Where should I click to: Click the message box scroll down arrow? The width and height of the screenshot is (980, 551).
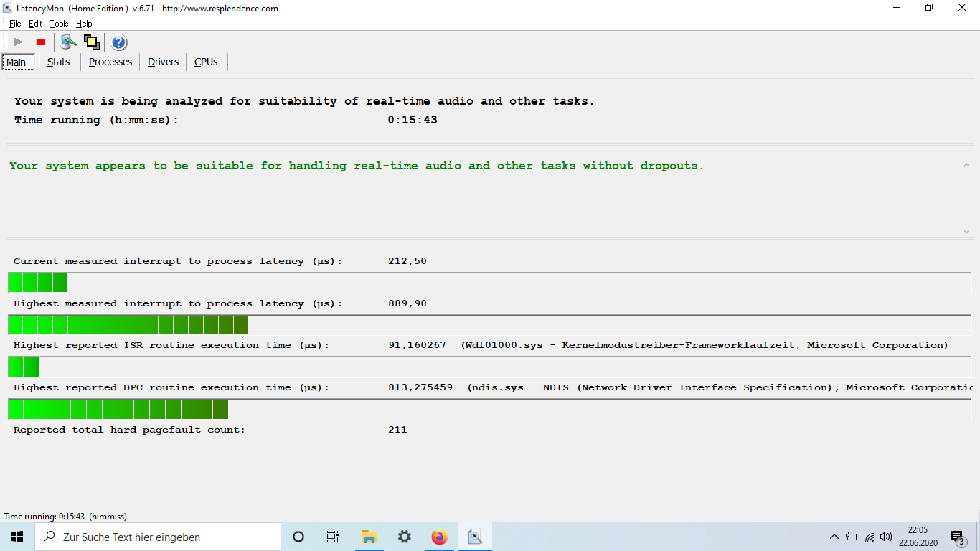point(966,231)
